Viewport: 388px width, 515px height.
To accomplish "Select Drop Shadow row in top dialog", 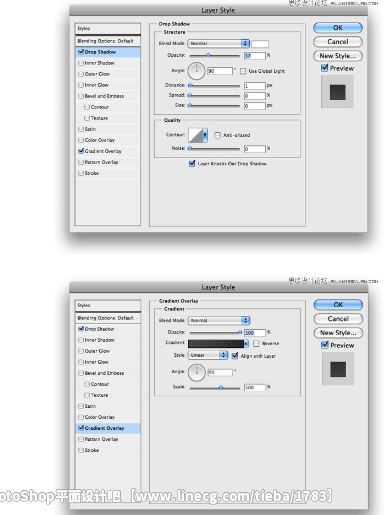I will point(108,52).
